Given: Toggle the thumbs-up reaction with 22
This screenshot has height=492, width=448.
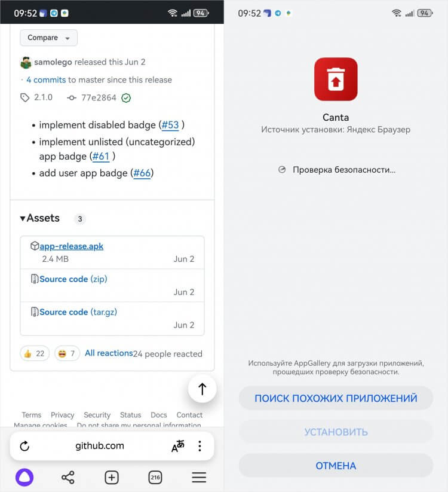Looking at the screenshot, I should [35, 354].
